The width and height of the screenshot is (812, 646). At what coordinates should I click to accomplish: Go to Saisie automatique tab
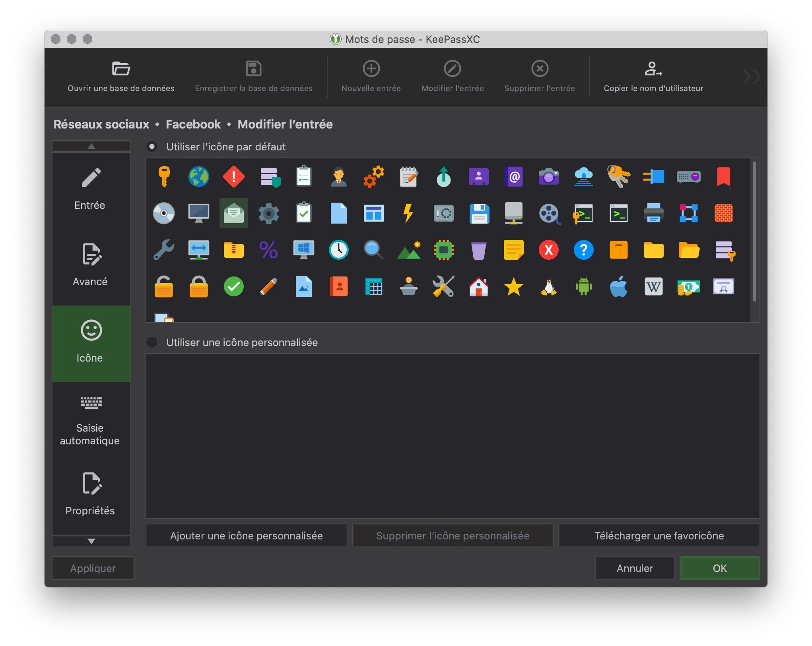(91, 420)
